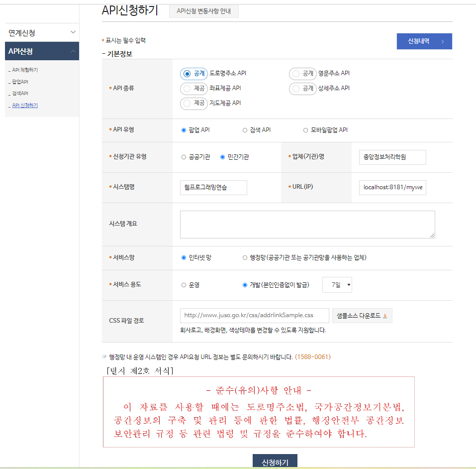
Task: Open 신청내역 button
Action: pos(424,41)
